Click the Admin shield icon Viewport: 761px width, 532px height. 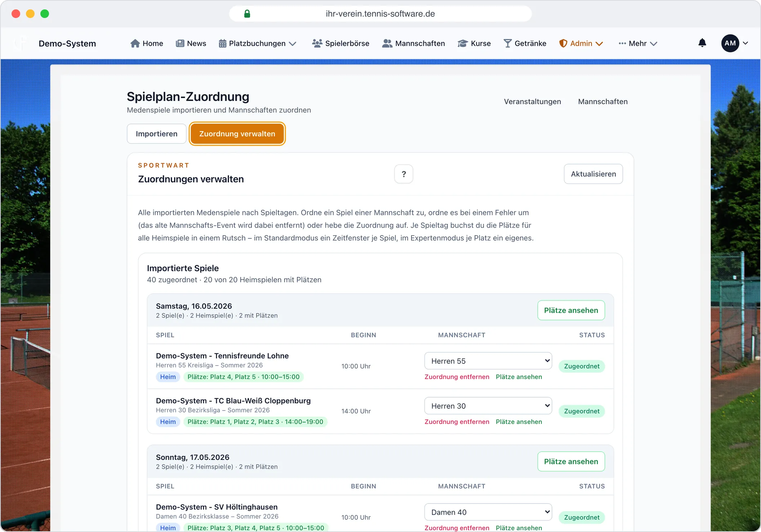pyautogui.click(x=563, y=44)
